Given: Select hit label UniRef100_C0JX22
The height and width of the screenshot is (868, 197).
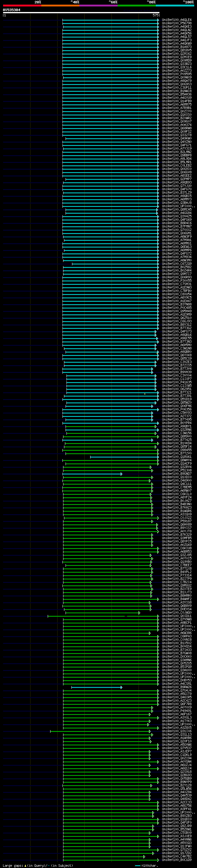Looking at the screenshot, I should tap(176, 518).
